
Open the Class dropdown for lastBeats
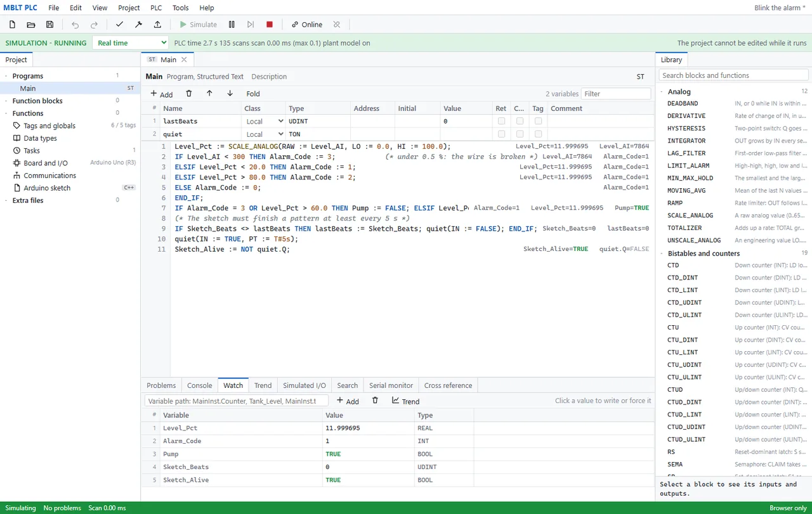(263, 121)
